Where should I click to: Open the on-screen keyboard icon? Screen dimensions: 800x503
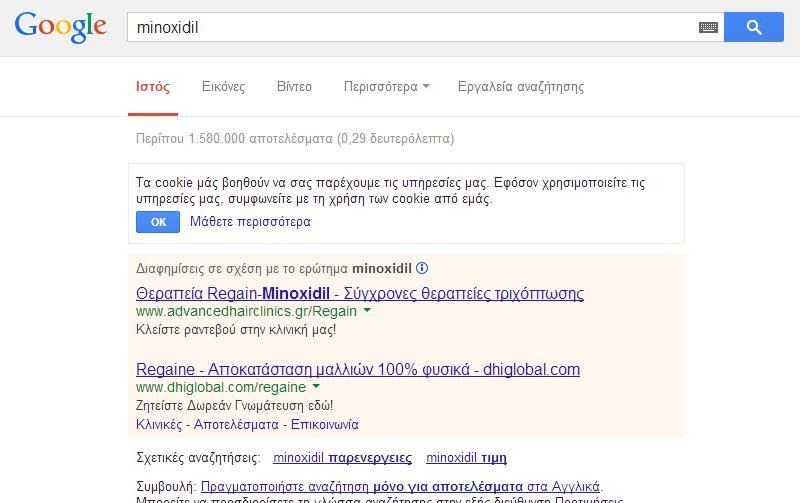tap(708, 27)
